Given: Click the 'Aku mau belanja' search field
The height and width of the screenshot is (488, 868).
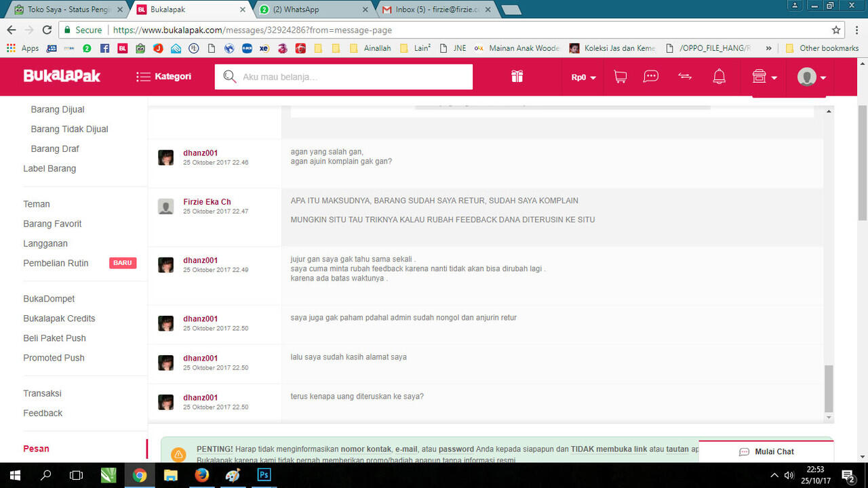Looking at the screenshot, I should point(344,77).
